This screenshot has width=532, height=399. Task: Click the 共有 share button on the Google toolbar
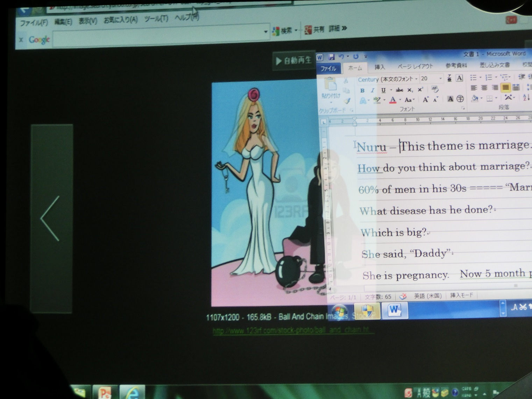315,30
